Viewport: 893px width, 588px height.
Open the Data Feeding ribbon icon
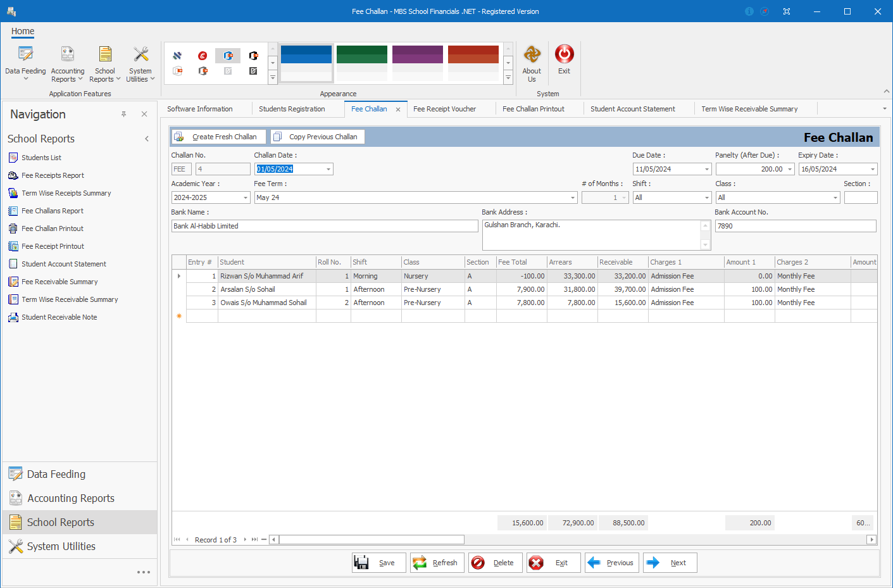25,63
